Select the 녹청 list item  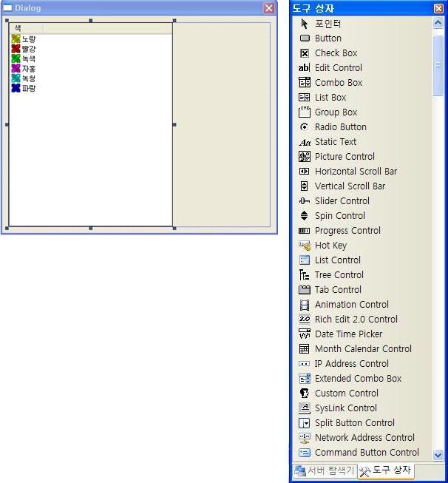coord(24,78)
